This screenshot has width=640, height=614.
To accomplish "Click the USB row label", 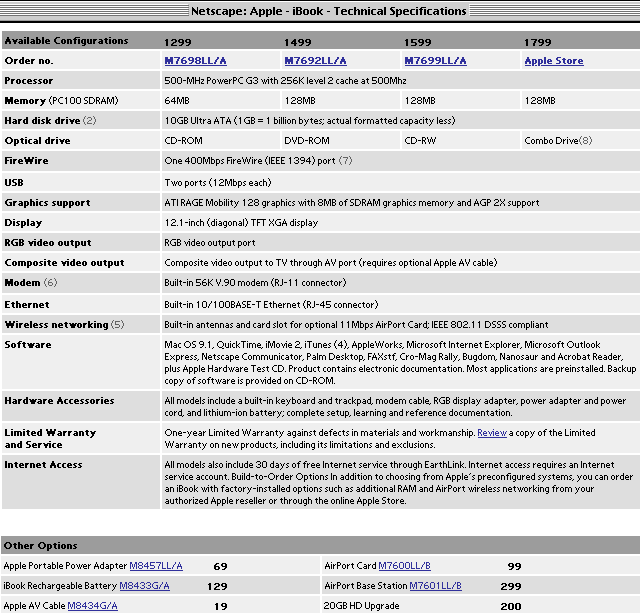I will coord(14,182).
